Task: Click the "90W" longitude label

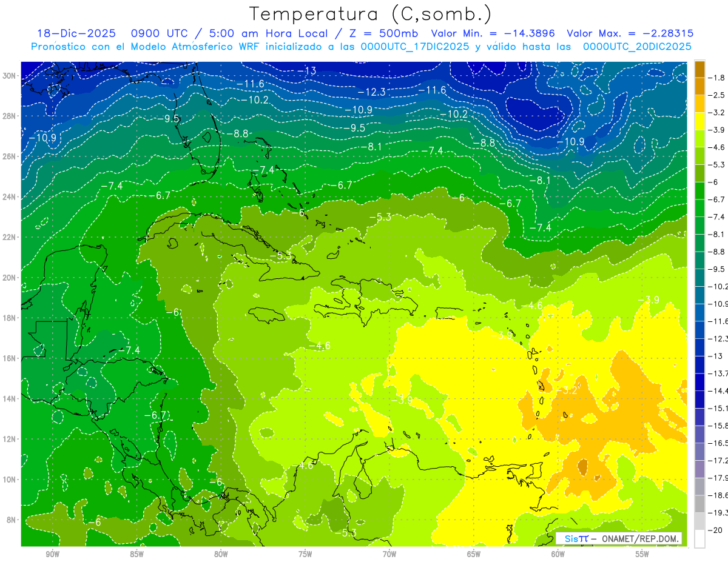Action: pyautogui.click(x=53, y=553)
